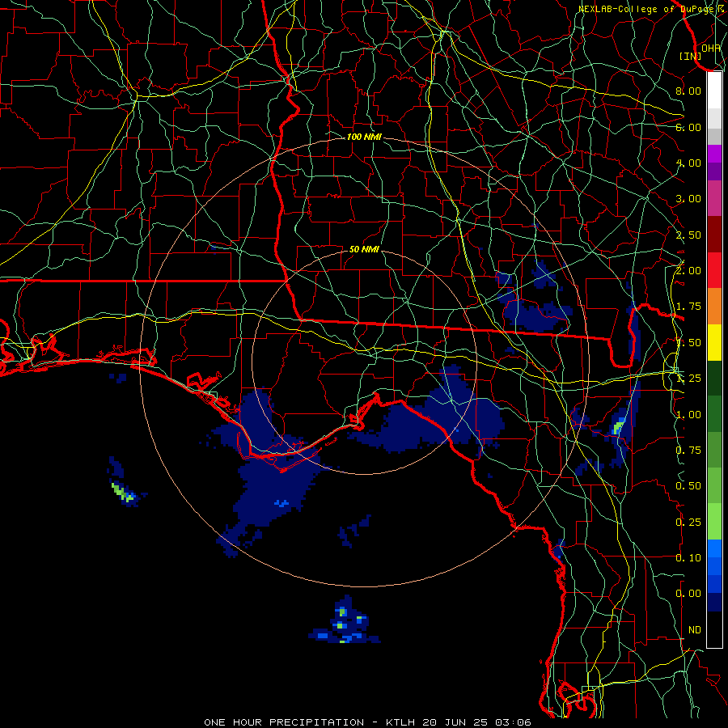Click the '0.25' scale value
Image resolution: width=728 pixels, height=728 pixels.
tap(688, 523)
